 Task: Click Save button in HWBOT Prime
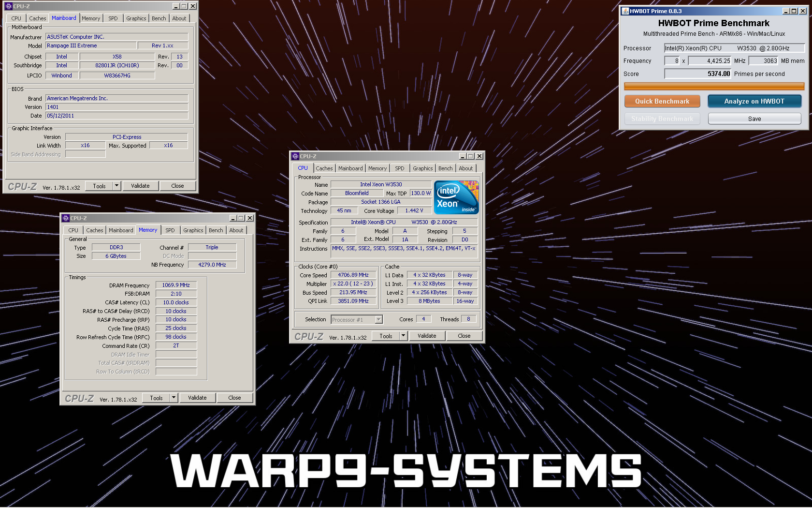point(754,119)
